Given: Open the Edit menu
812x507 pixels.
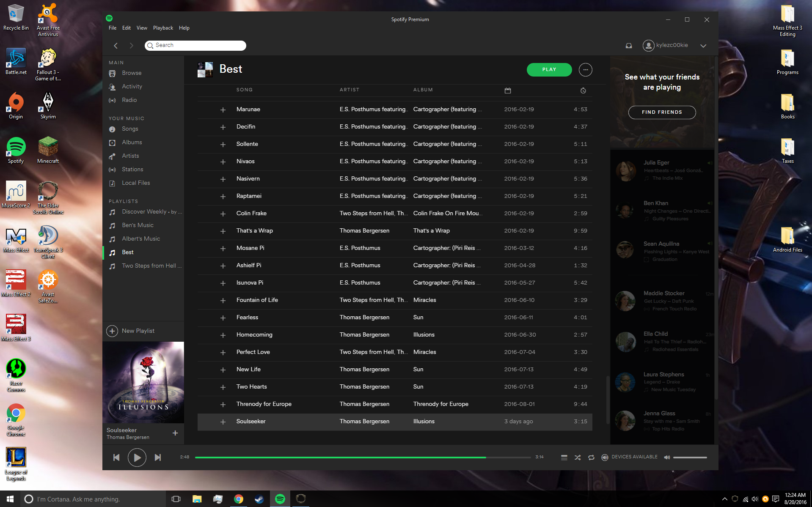Looking at the screenshot, I should 127,28.
